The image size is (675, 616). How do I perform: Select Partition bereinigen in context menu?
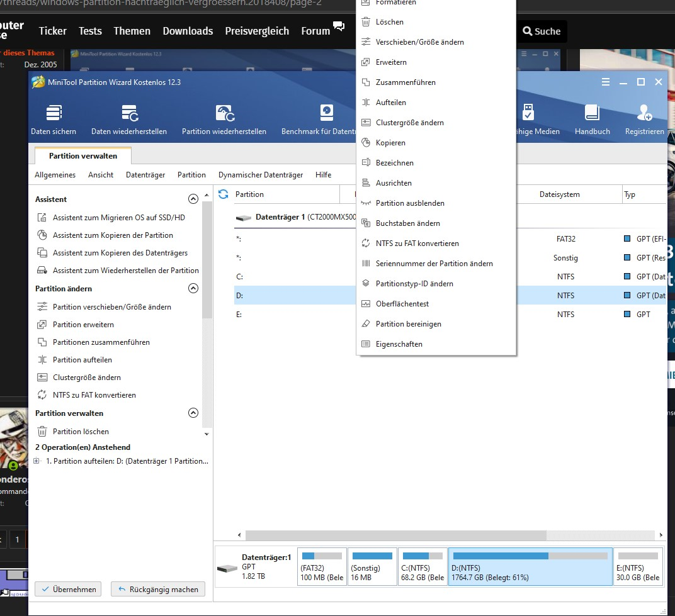pos(436,324)
